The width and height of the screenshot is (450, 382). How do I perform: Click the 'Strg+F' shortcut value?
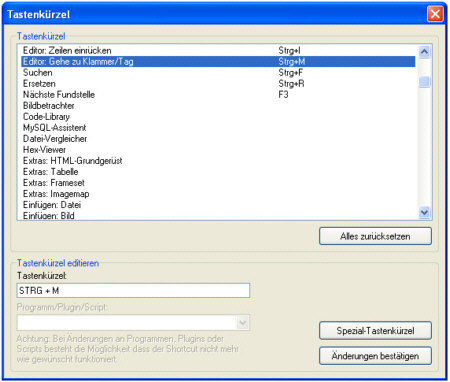tap(291, 73)
